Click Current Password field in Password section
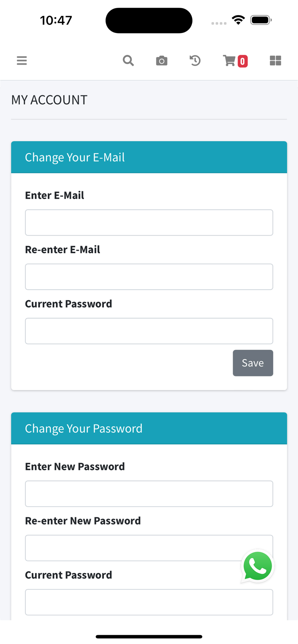 click(149, 602)
